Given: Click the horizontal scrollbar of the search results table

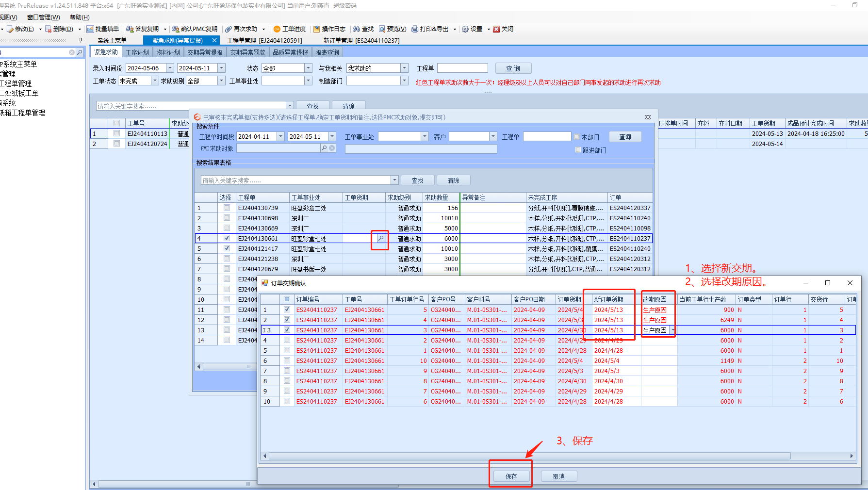Looking at the screenshot, I should (x=229, y=367).
